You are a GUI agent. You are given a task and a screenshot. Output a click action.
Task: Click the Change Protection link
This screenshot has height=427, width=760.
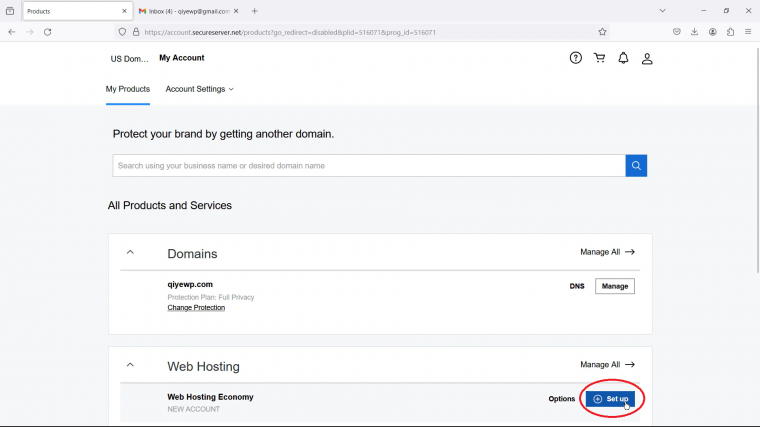[x=196, y=308]
